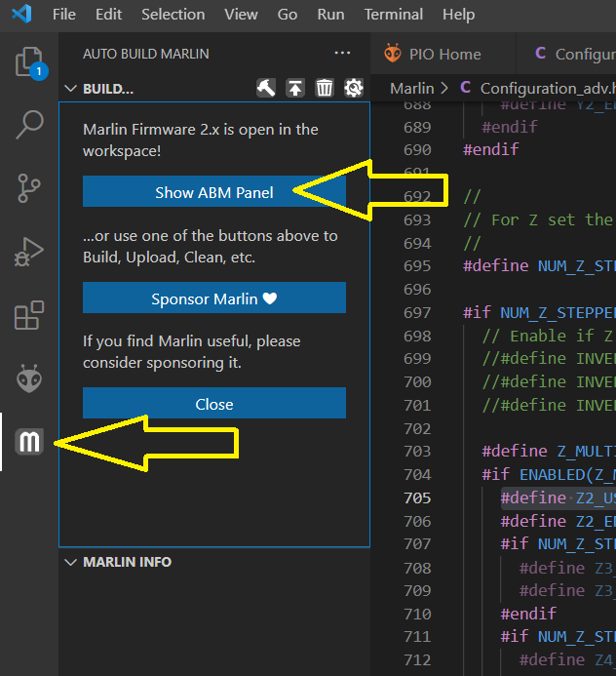Click the Upload arrow icon

pos(295,88)
